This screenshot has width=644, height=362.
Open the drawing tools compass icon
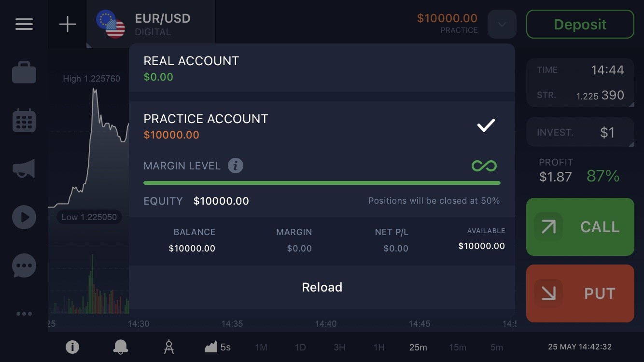169,347
